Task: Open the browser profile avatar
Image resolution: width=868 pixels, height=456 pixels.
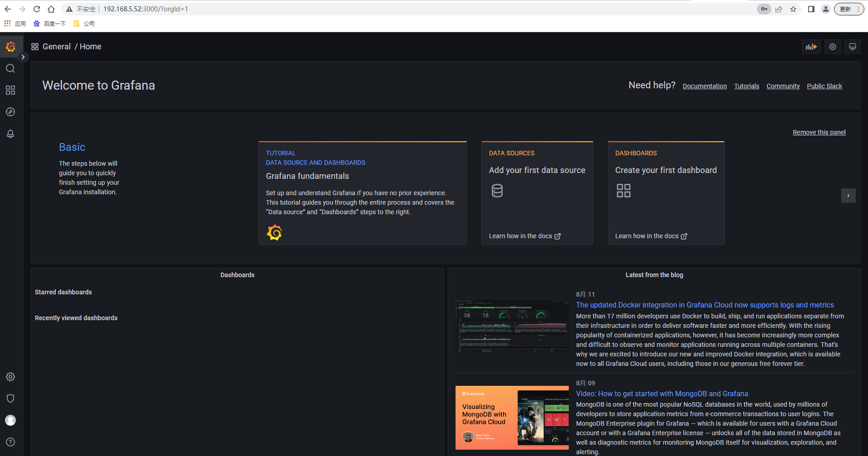Action: click(x=826, y=9)
